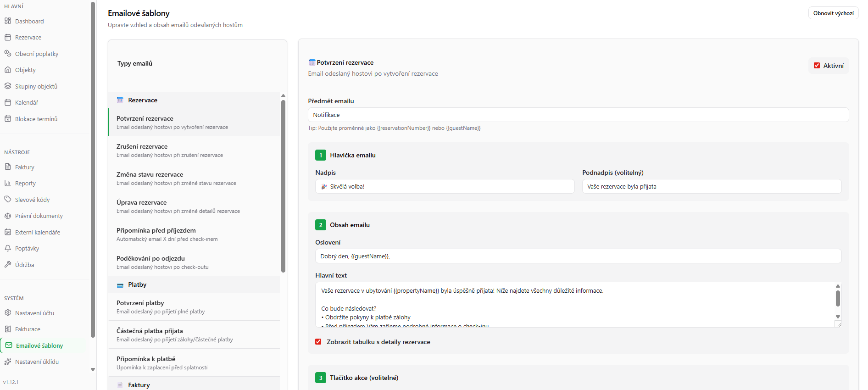Click the Reporty chart icon
Screen dimensions: 868x390
8,183
